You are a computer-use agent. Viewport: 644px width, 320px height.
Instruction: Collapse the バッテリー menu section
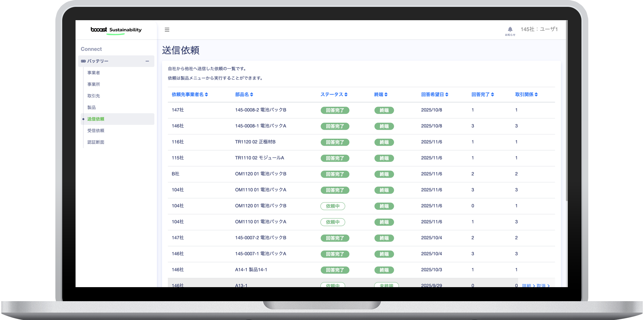[x=147, y=61]
